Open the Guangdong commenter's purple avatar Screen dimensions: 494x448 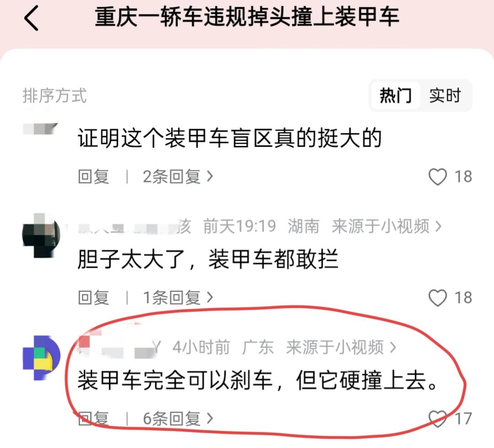pos(41,357)
